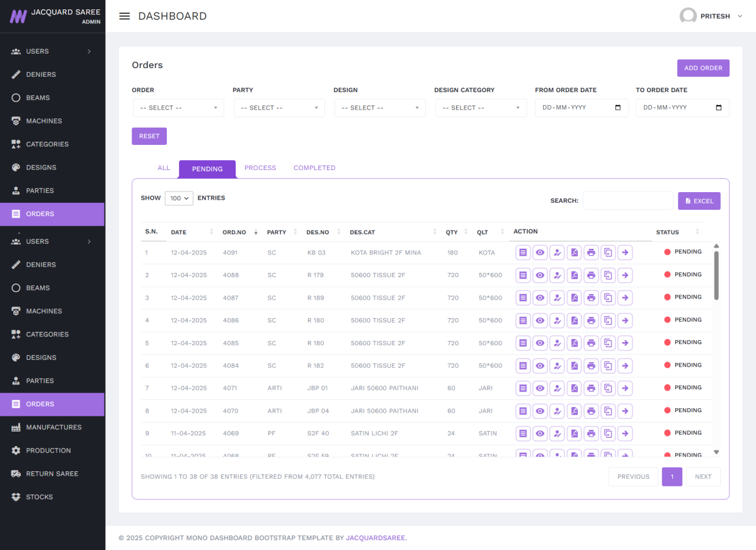Expand the show entries count dropdown
The image size is (756, 550).
tap(179, 198)
